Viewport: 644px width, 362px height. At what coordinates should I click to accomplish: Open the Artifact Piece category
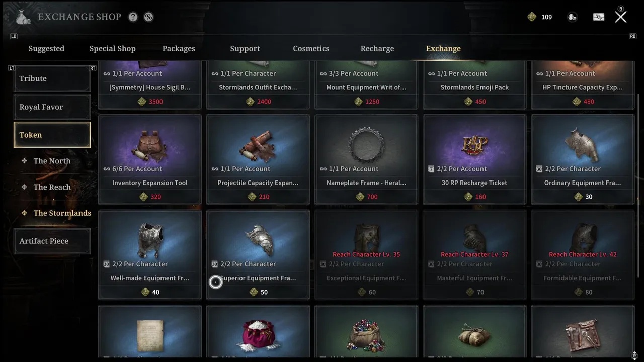pyautogui.click(x=52, y=241)
